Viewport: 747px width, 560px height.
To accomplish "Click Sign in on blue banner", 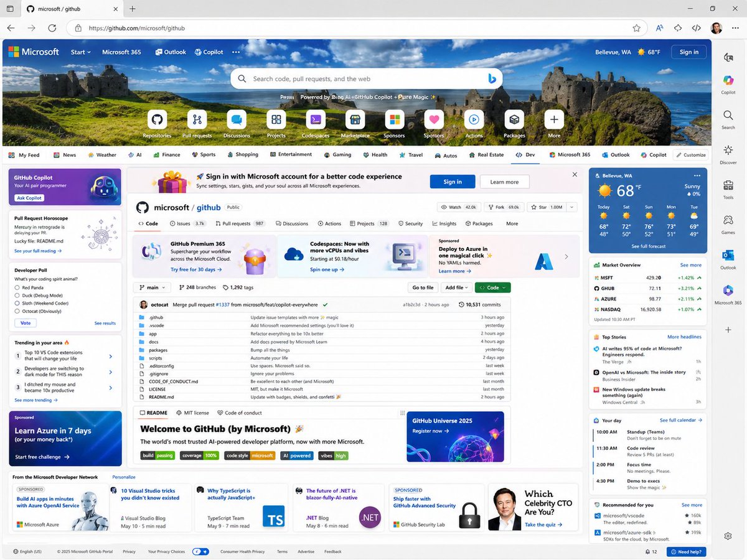I will pyautogui.click(x=453, y=182).
